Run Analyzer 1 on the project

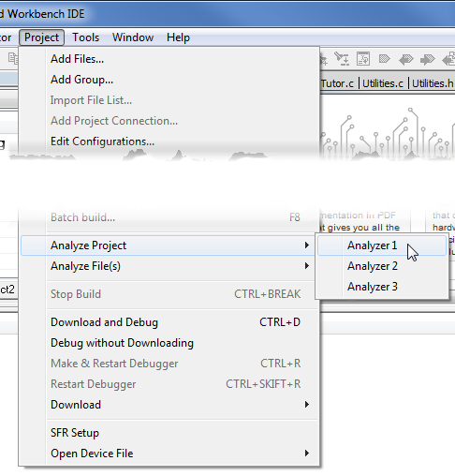point(382,245)
